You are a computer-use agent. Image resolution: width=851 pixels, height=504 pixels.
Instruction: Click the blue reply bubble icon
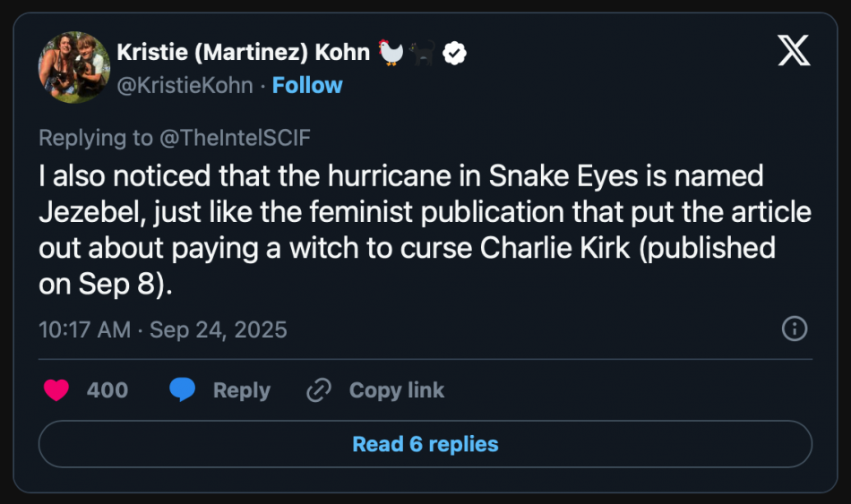point(183,389)
